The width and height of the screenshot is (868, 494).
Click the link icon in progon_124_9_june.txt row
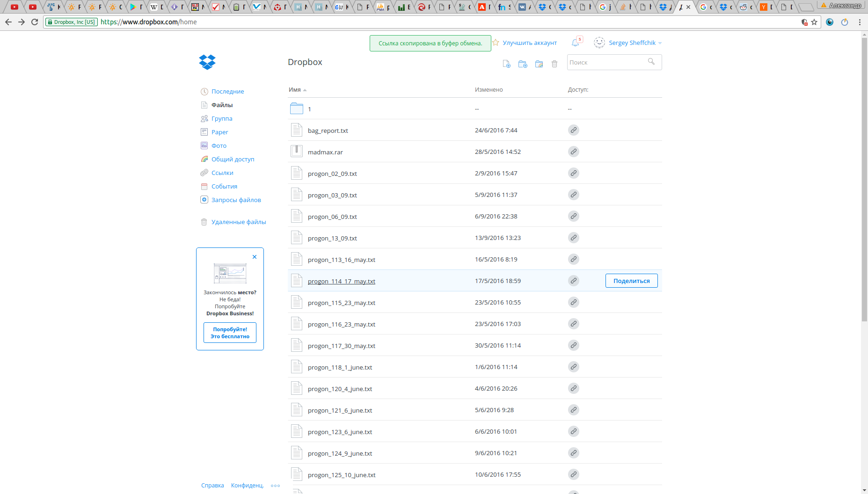[574, 453]
